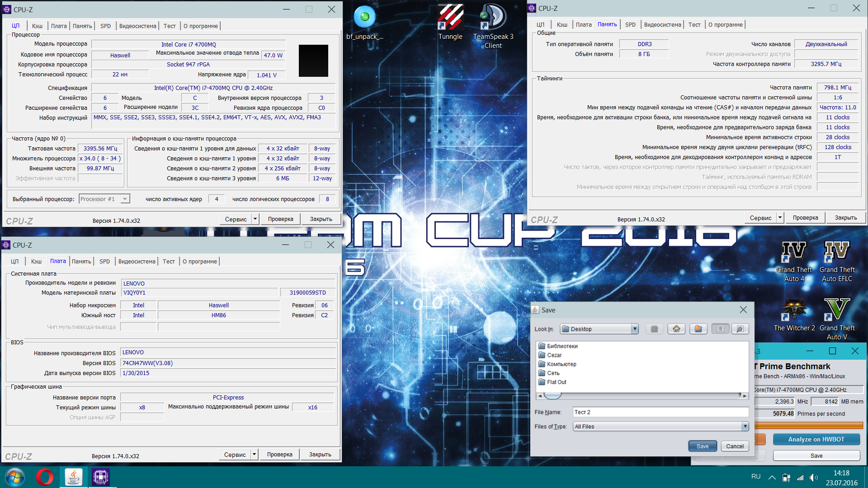The image size is (868, 488).
Task: Click right scroll arrow in file list
Action: (x=745, y=396)
